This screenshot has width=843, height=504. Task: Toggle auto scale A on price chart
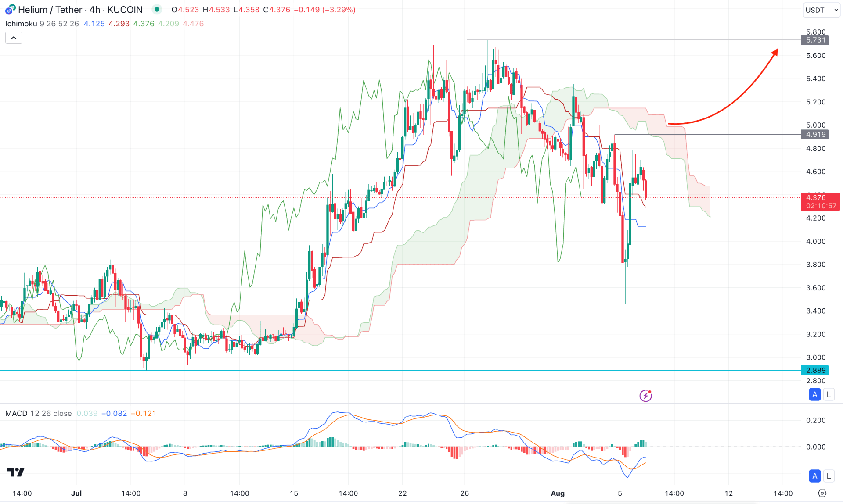point(815,394)
